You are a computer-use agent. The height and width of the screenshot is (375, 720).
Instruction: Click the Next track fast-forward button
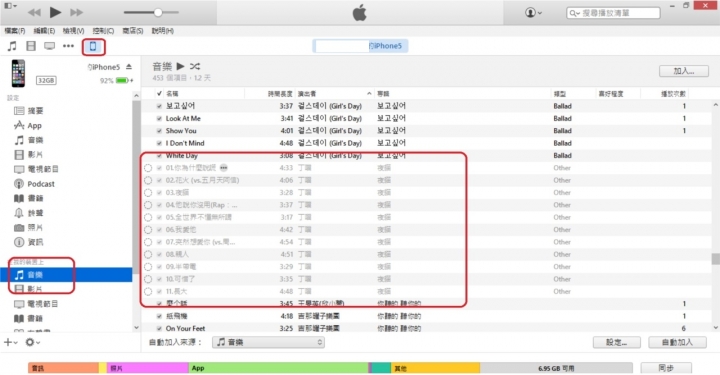[76, 12]
